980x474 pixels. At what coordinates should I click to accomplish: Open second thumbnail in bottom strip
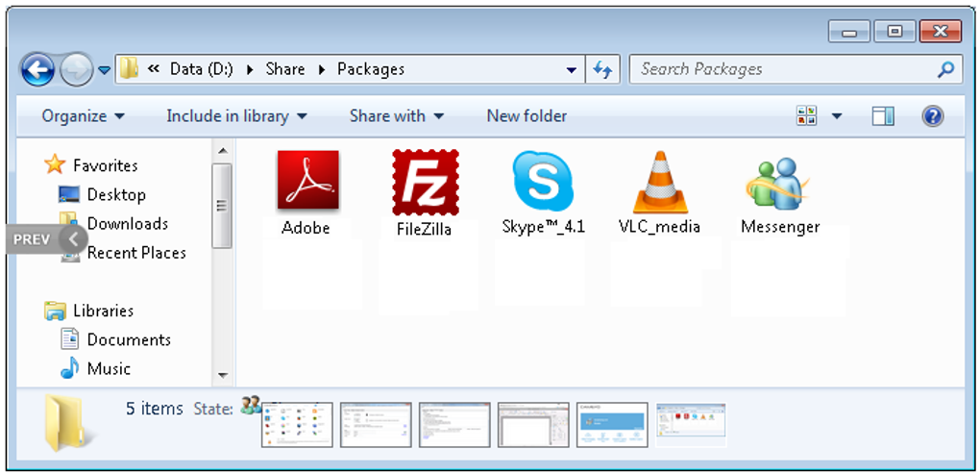[376, 425]
